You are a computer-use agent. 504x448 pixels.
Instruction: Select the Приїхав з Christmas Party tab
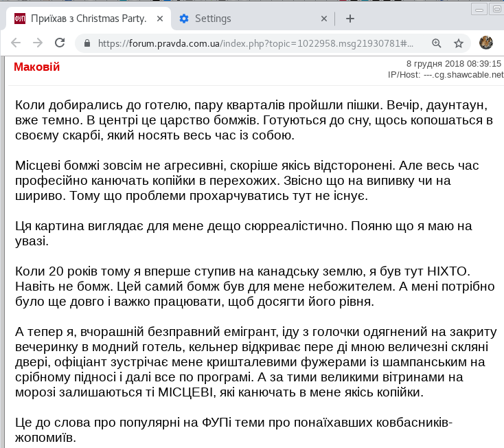89,19
